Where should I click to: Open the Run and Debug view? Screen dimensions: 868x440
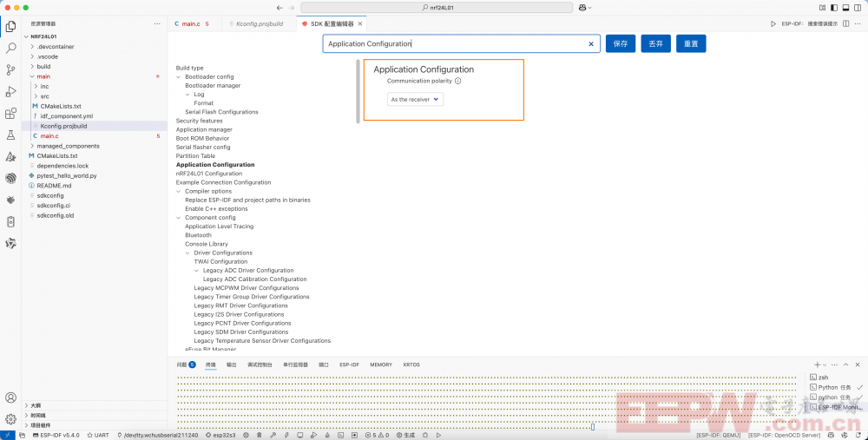click(x=10, y=91)
